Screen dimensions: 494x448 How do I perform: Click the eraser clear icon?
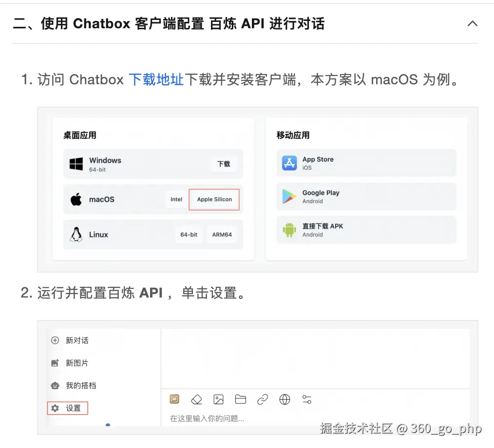(x=197, y=399)
